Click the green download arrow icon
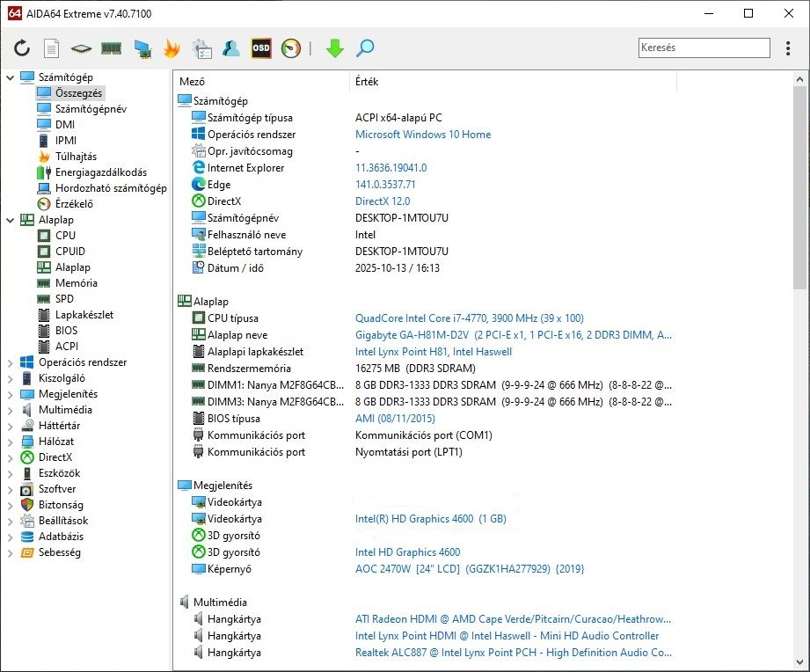 (335, 48)
